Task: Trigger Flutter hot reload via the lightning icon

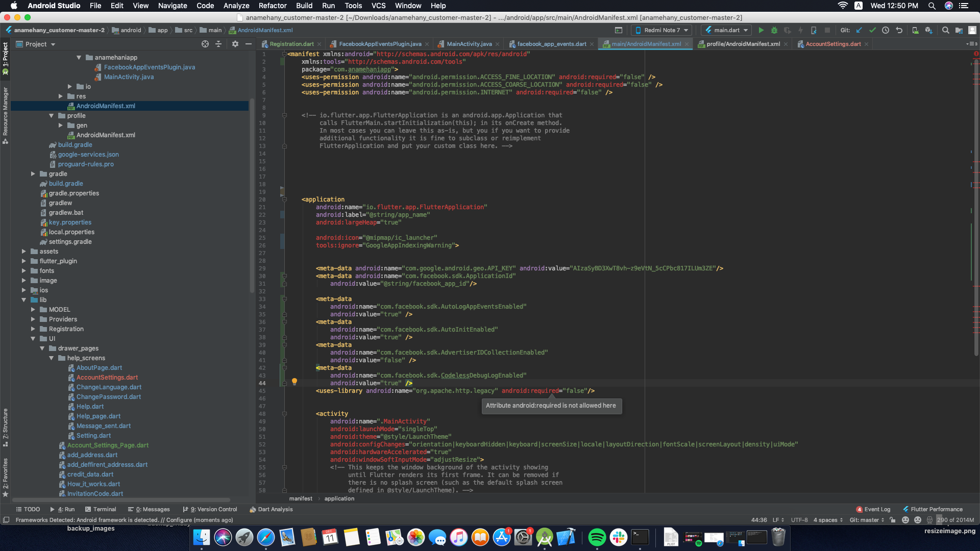Action: point(801,30)
